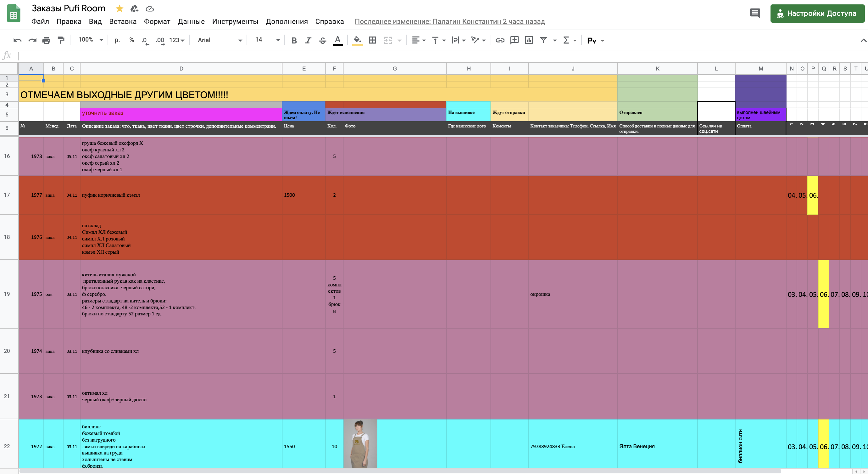Viewport: 868px width, 474px height.
Task: Toggle italic formatting
Action: [308, 40]
